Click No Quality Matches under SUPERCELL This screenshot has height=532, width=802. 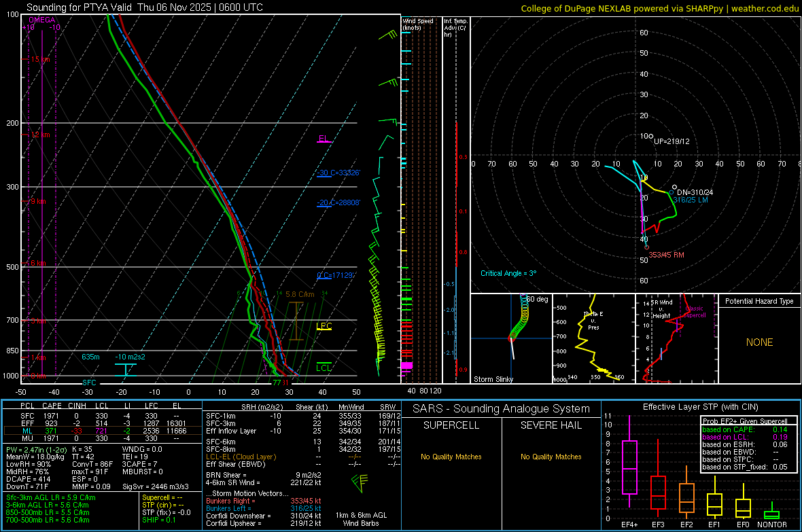pos(451,457)
